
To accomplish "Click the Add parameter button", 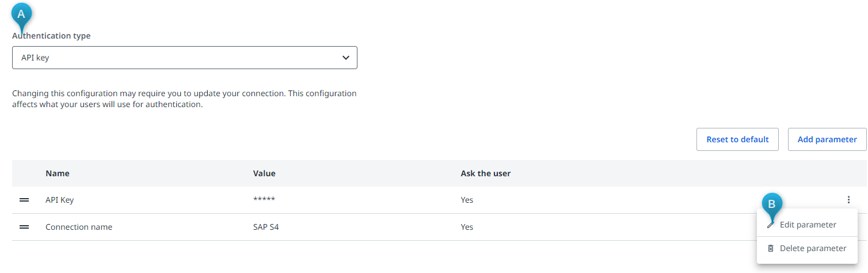I will pyautogui.click(x=827, y=139).
